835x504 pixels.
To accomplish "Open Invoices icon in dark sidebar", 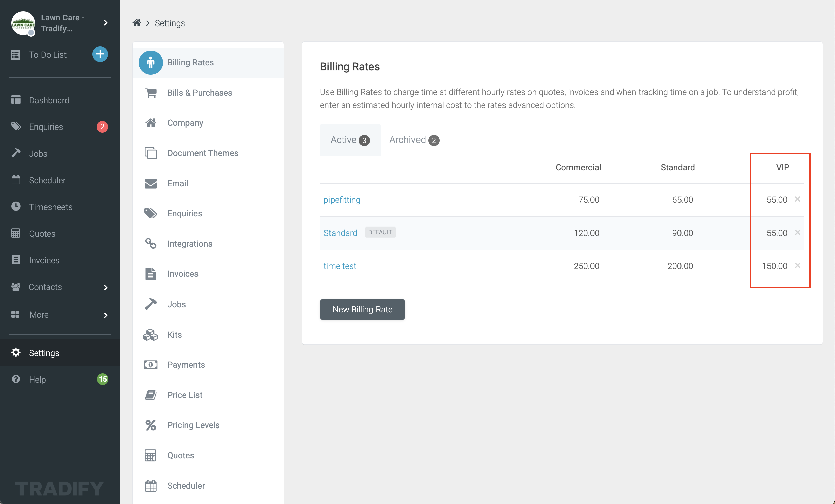I will [16, 260].
